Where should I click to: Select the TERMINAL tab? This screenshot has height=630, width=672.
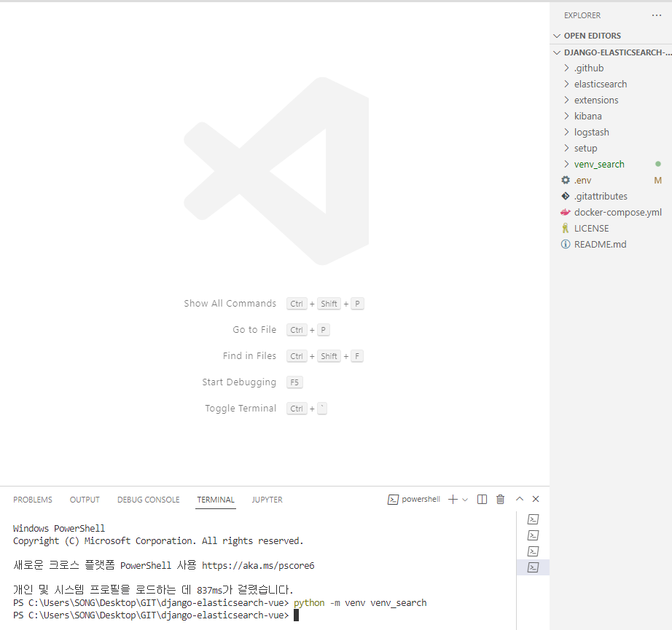[216, 500]
